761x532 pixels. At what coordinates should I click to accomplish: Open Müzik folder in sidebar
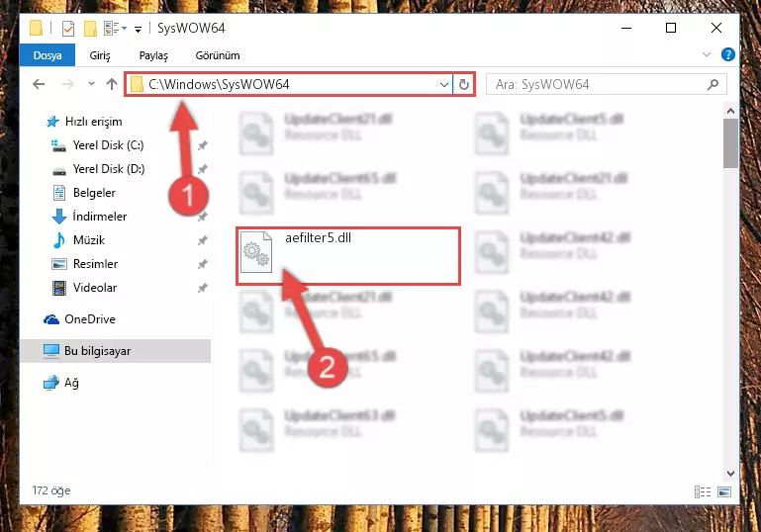(x=89, y=240)
